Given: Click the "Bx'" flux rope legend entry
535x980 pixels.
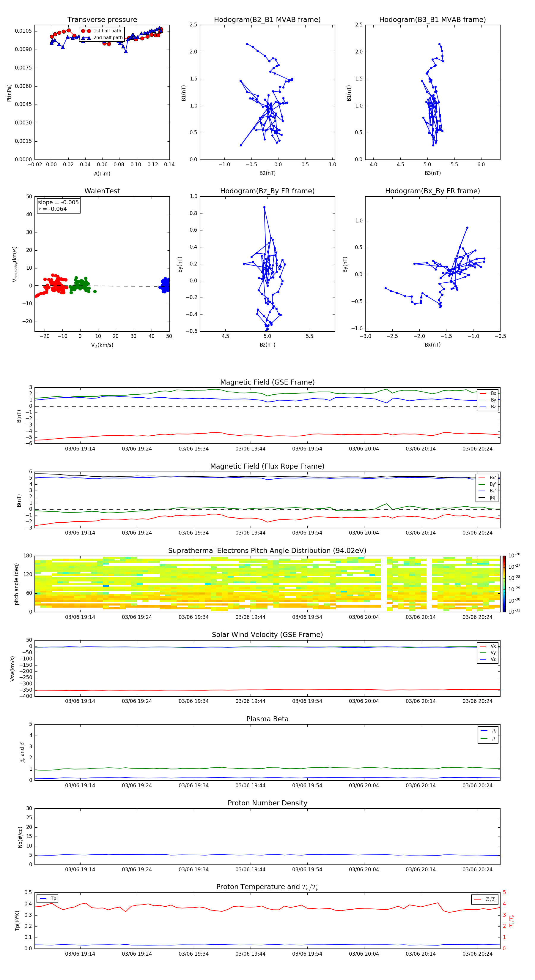Looking at the screenshot, I should click(x=488, y=478).
